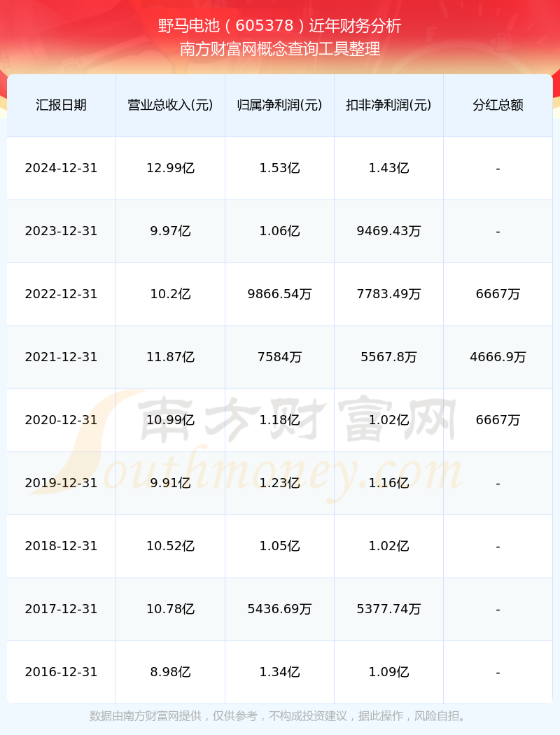Click the date cell 2024-12-31
This screenshot has width=560, height=735.
pos(62,168)
